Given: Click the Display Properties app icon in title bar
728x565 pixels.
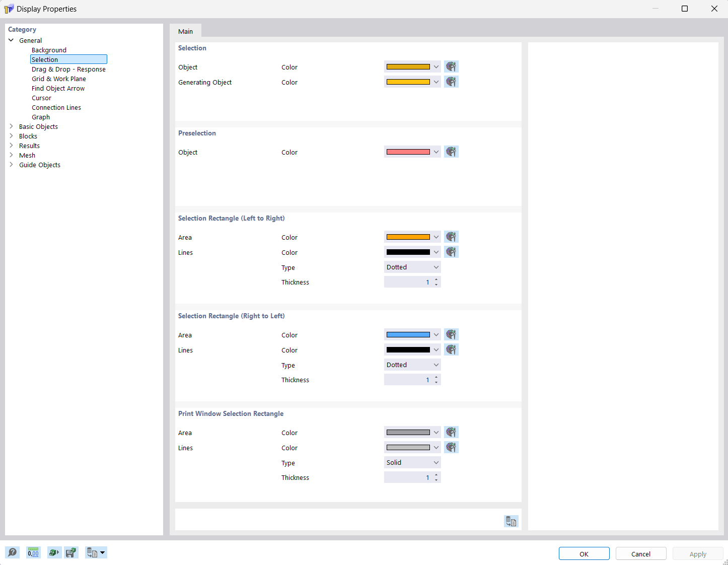Looking at the screenshot, I should (9, 9).
